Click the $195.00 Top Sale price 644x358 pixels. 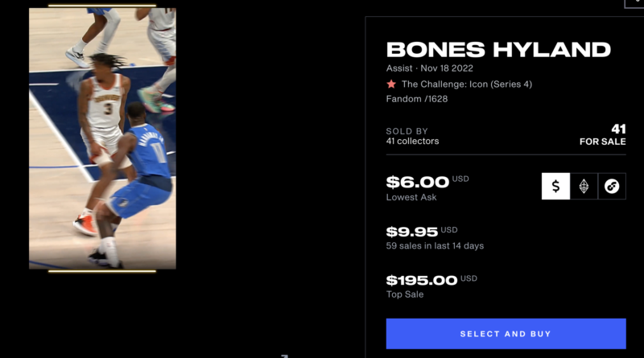tap(422, 280)
